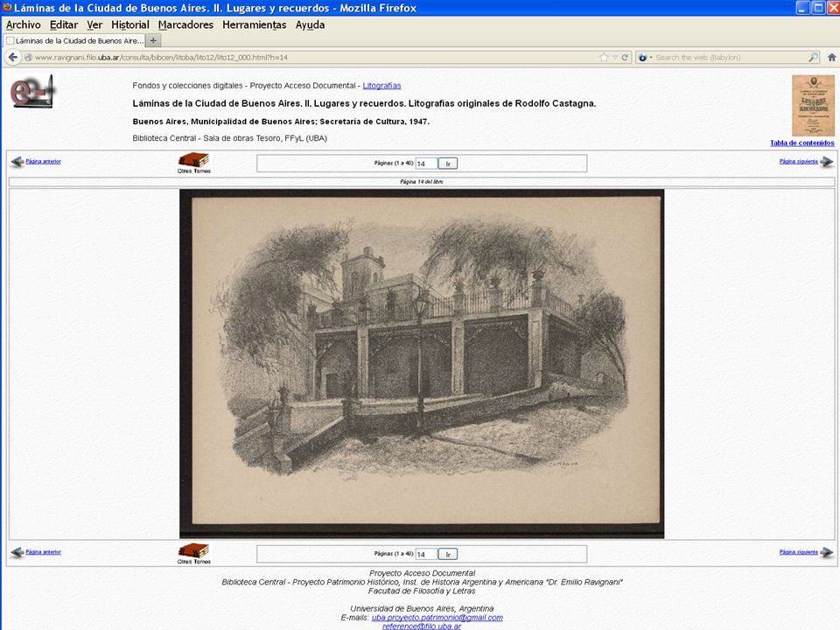Viewport: 840px width, 630px height.
Task: Click the browser back arrow button
Action: (x=13, y=58)
